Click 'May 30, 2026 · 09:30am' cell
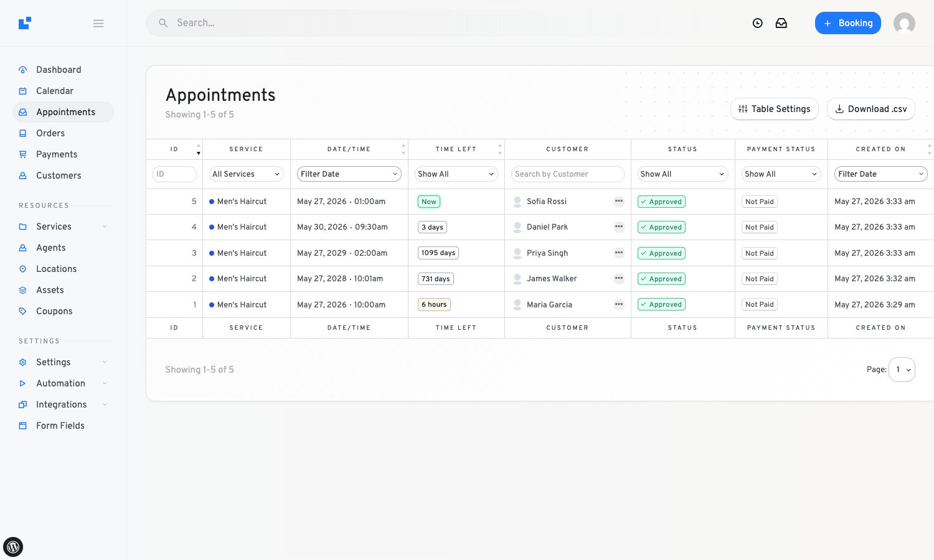Viewport: 934px width, 560px height. [342, 227]
